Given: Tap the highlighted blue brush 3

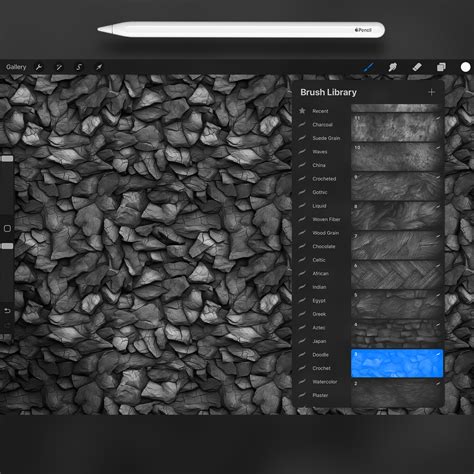Looking at the screenshot, I should (x=397, y=363).
